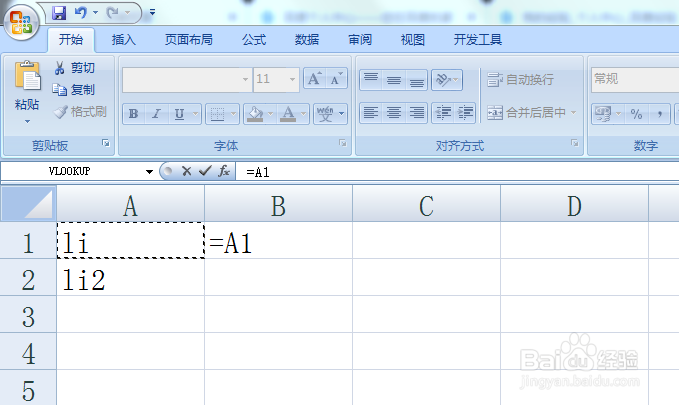Customize the quick access toolbar
The image size is (679, 405).
tap(152, 13)
